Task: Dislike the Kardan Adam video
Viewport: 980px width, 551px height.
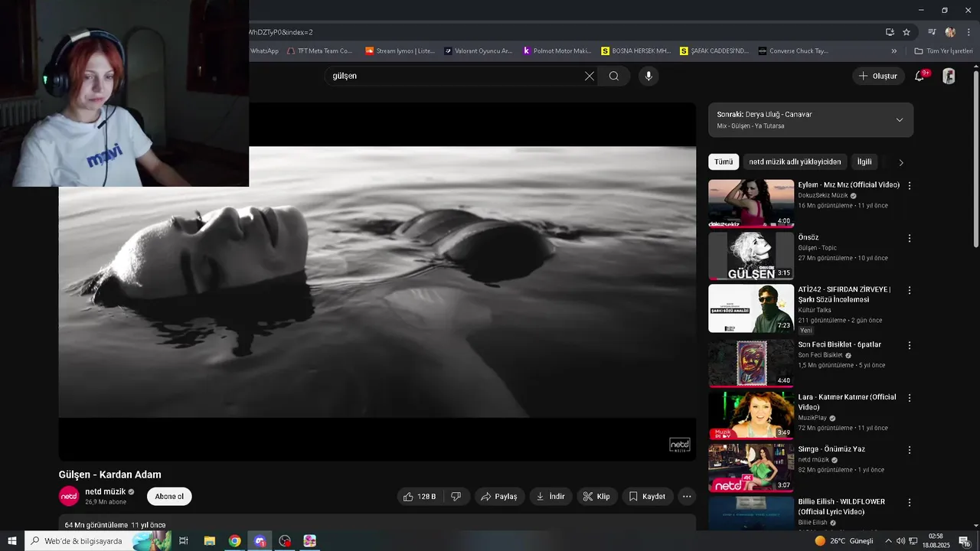Action: [x=456, y=497]
